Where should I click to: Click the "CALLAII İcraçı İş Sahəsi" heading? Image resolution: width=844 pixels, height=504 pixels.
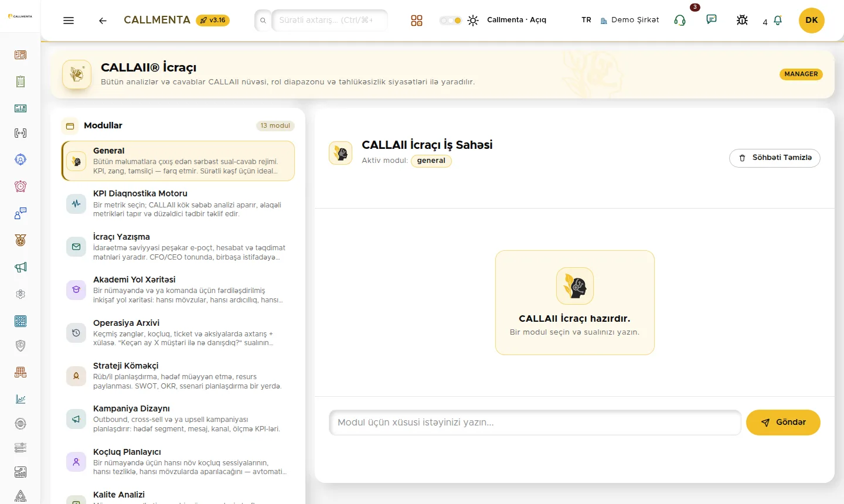(427, 145)
